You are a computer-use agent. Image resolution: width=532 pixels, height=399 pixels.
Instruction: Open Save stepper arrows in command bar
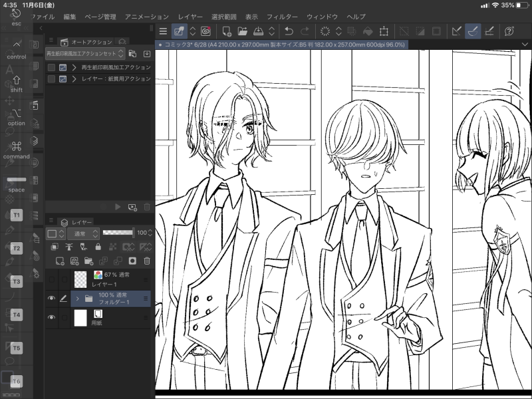(272, 31)
